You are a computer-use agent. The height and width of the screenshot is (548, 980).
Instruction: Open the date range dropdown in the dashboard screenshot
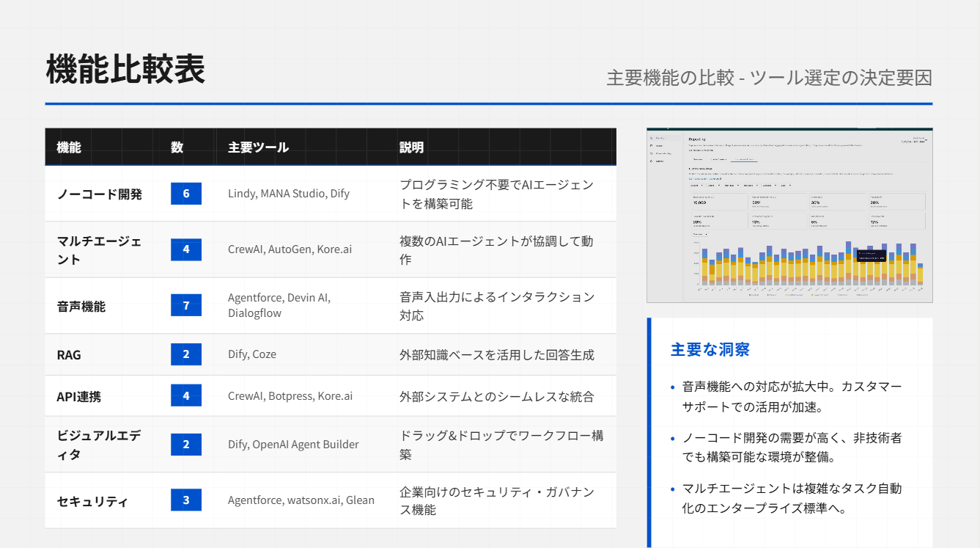point(915,140)
